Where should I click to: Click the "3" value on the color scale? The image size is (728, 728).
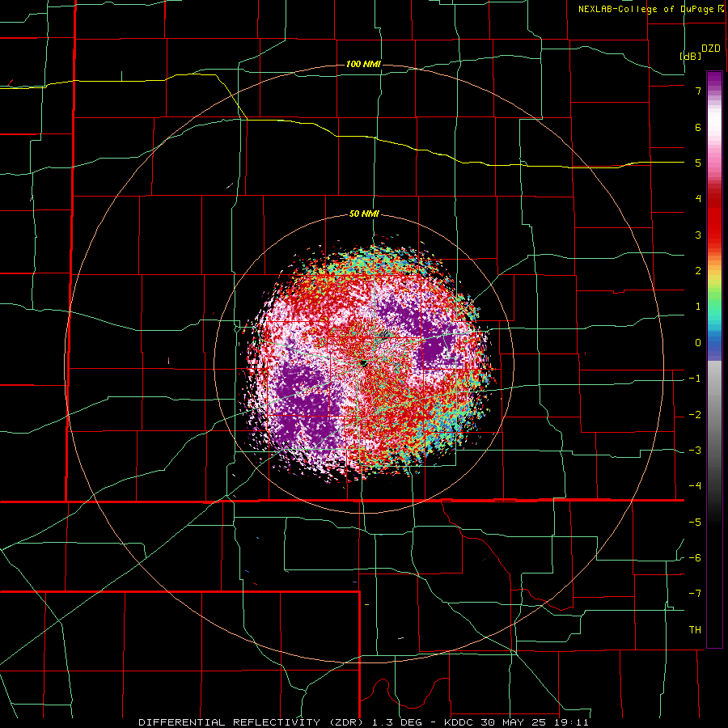pyautogui.click(x=698, y=235)
